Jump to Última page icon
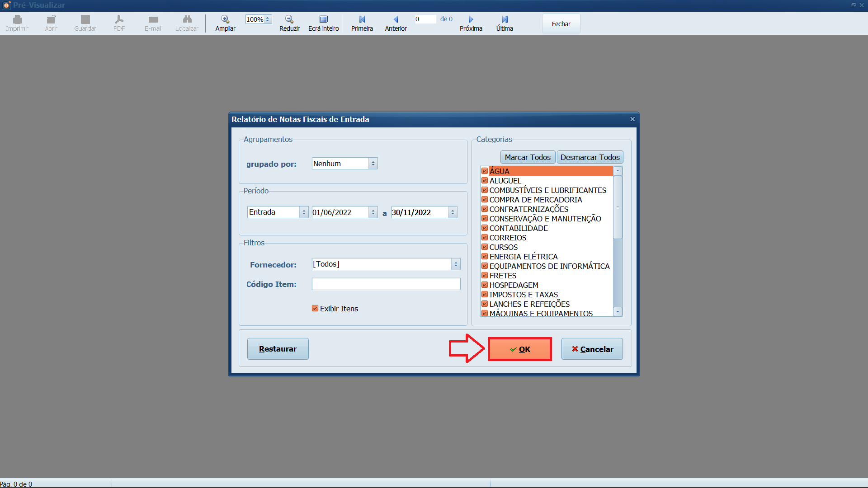The image size is (868, 488). coord(505,19)
